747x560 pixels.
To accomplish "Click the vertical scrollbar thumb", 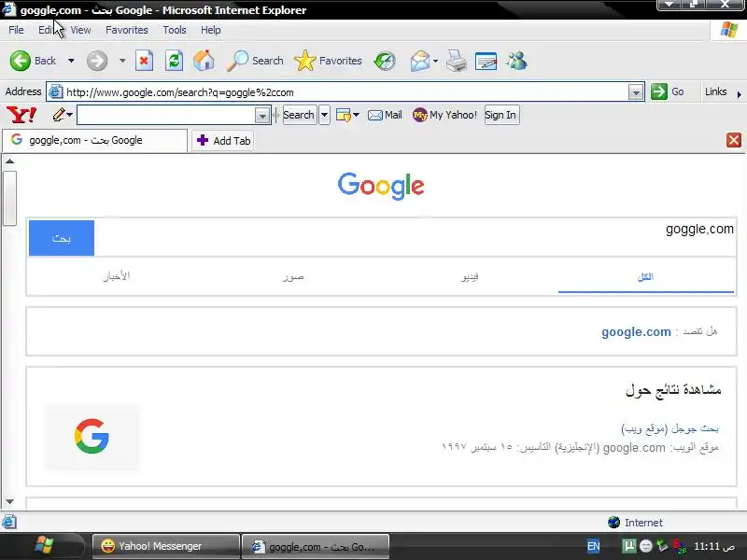I will point(9,198).
